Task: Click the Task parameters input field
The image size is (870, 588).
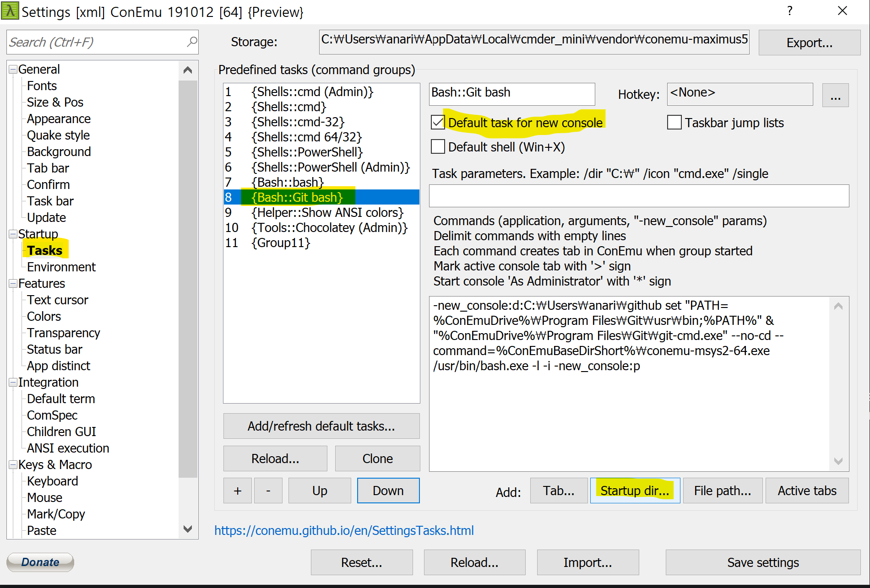Action: [639, 196]
